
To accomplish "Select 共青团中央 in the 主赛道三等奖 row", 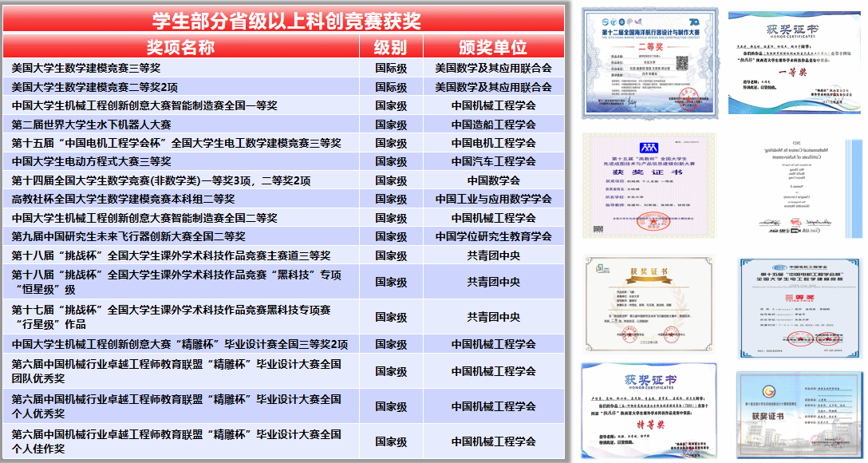I will pos(493,255).
